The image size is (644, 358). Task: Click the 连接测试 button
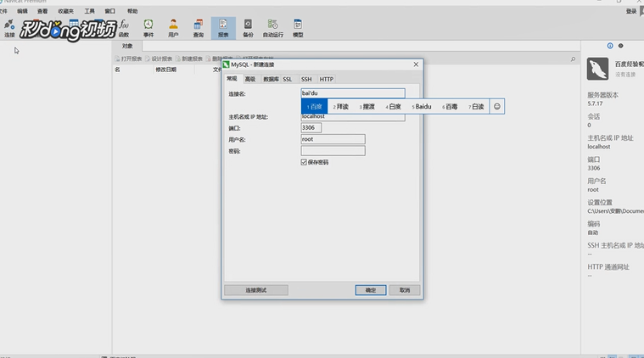[256, 290]
